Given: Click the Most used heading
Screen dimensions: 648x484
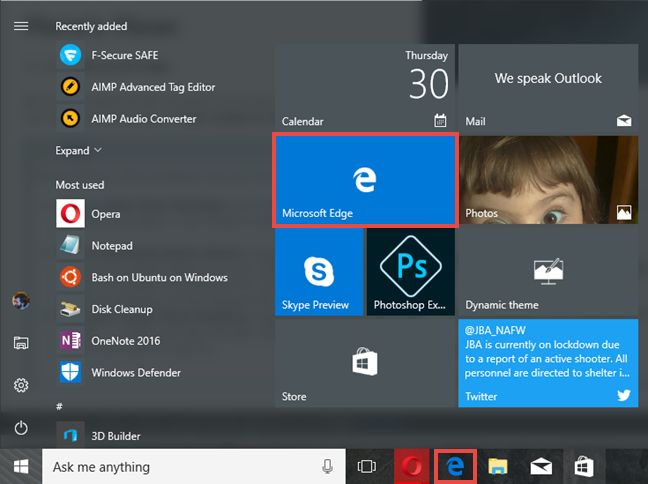Looking at the screenshot, I should coord(80,185).
